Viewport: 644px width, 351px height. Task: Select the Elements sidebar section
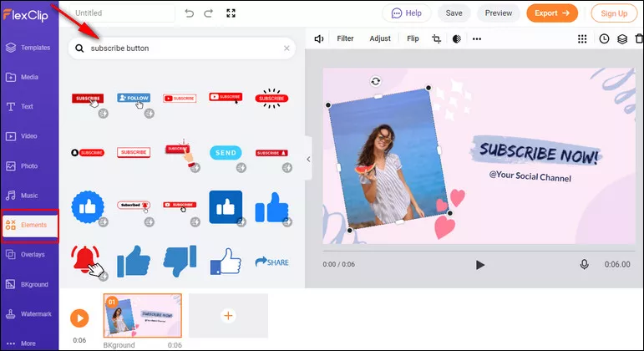click(x=29, y=225)
